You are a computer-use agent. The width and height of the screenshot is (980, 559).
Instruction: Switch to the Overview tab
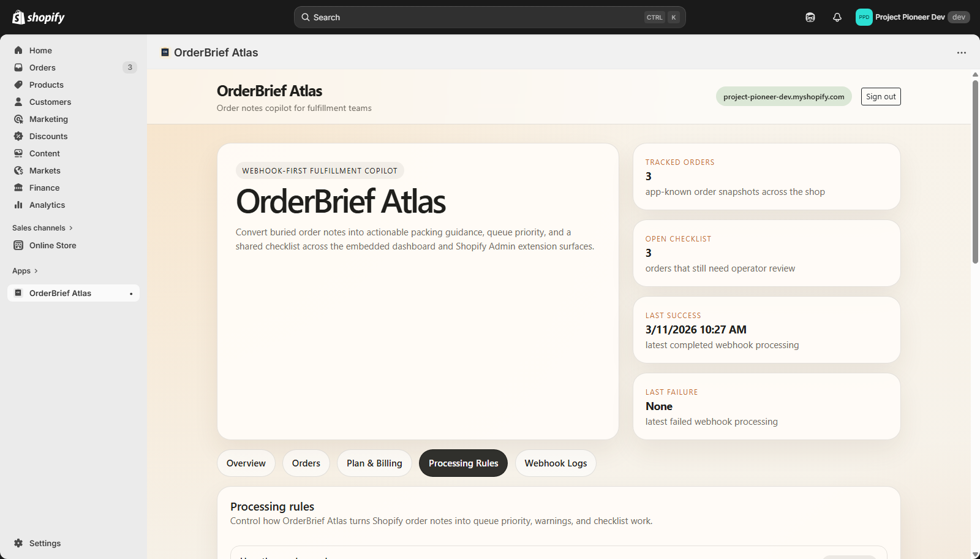(246, 463)
